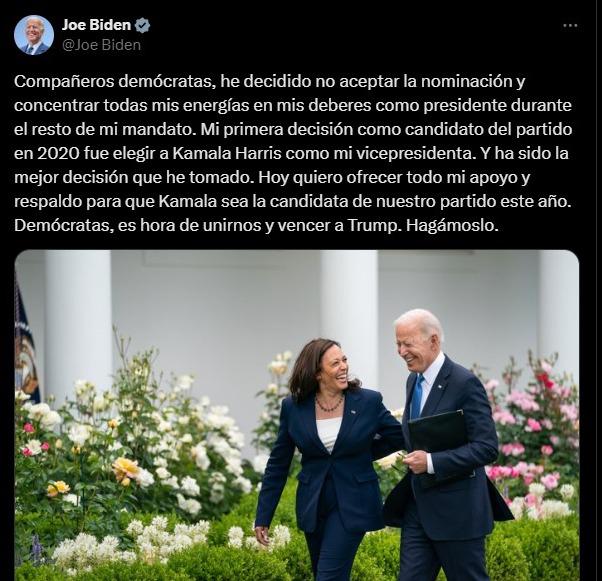The width and height of the screenshot is (602, 581).
Task: Click the Joe Biden display name
Action: pyautogui.click(x=96, y=25)
